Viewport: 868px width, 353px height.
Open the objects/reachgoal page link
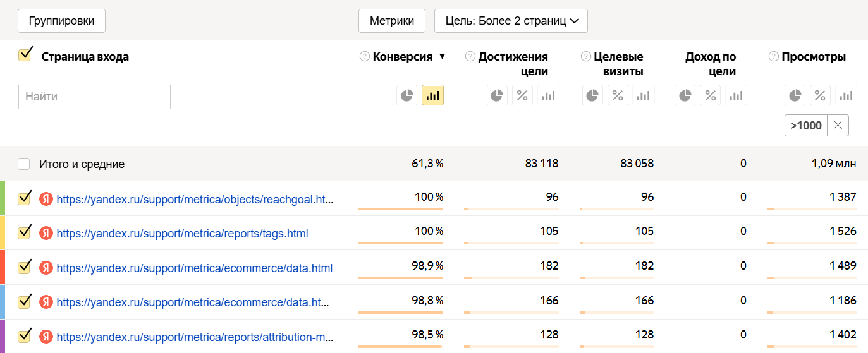194,199
